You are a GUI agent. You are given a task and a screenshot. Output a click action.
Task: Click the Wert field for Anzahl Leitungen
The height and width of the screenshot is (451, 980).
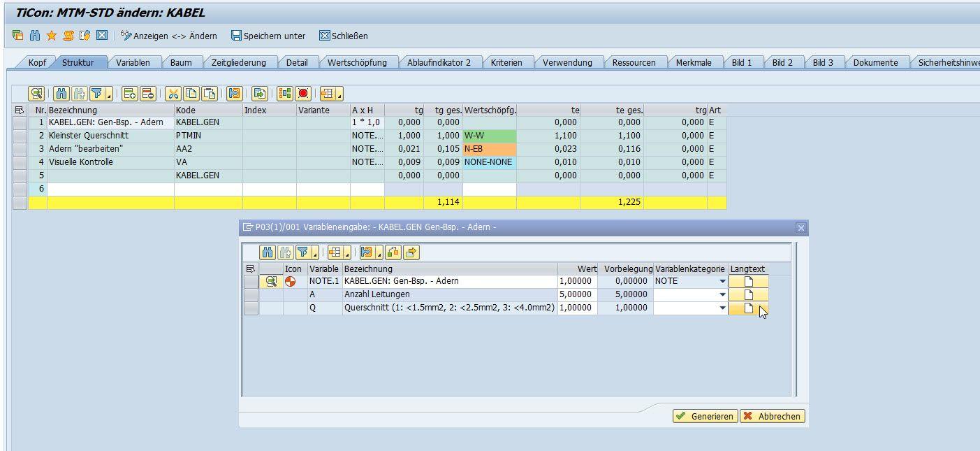coord(577,294)
